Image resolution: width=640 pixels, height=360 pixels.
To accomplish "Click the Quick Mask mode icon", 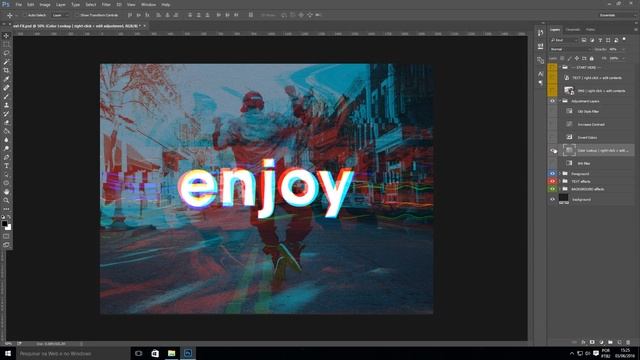I will click(6, 236).
